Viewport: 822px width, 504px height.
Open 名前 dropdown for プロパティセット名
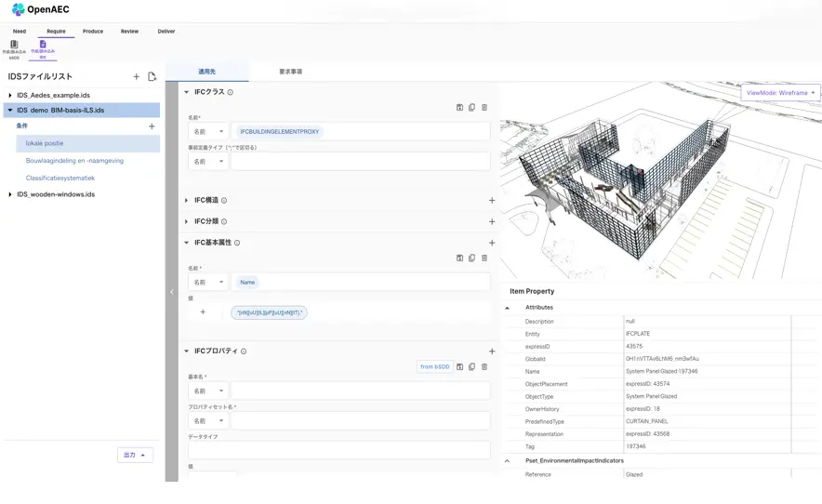(208, 420)
